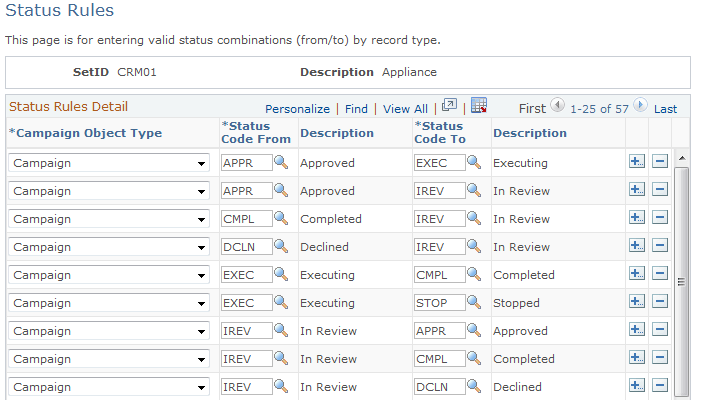Add a row after the Completed to In Review rule
This screenshot has height=400, width=701.
[x=637, y=218]
